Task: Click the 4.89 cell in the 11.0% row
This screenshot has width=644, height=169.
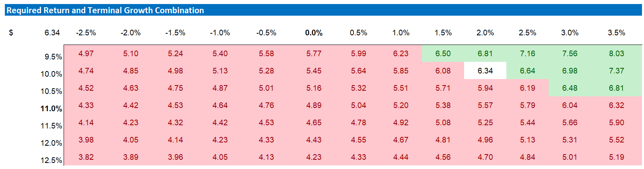Action: [314, 105]
